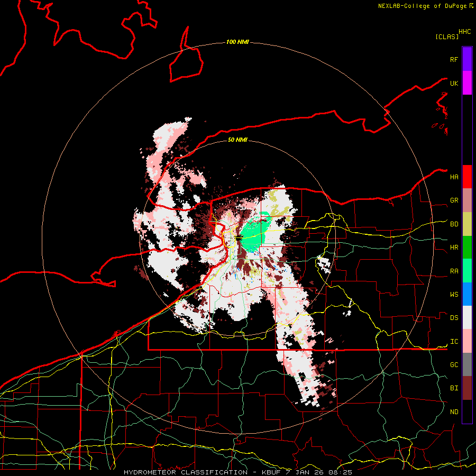Click the RA legend label
Image resolution: width=476 pixels, height=476 pixels.
click(x=454, y=271)
